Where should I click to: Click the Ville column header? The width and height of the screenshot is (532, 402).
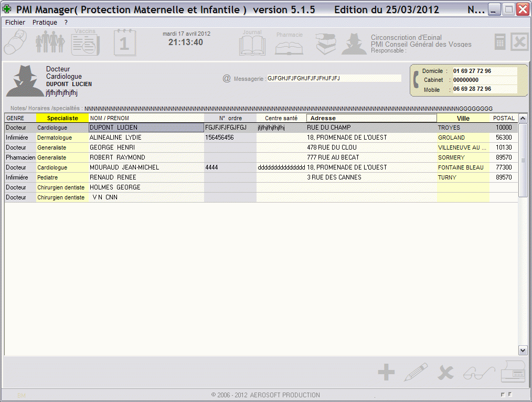pos(463,118)
